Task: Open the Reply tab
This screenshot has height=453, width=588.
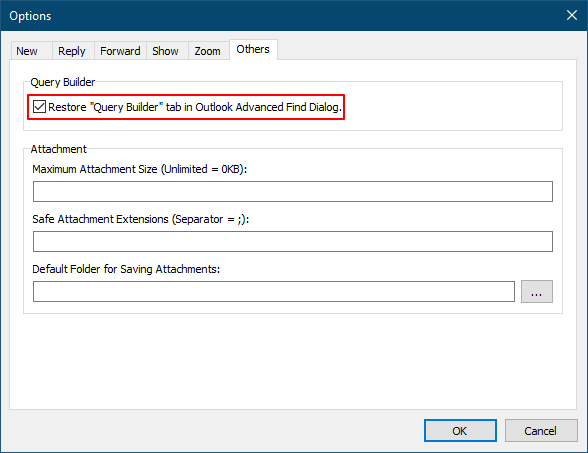Action: click(x=73, y=51)
